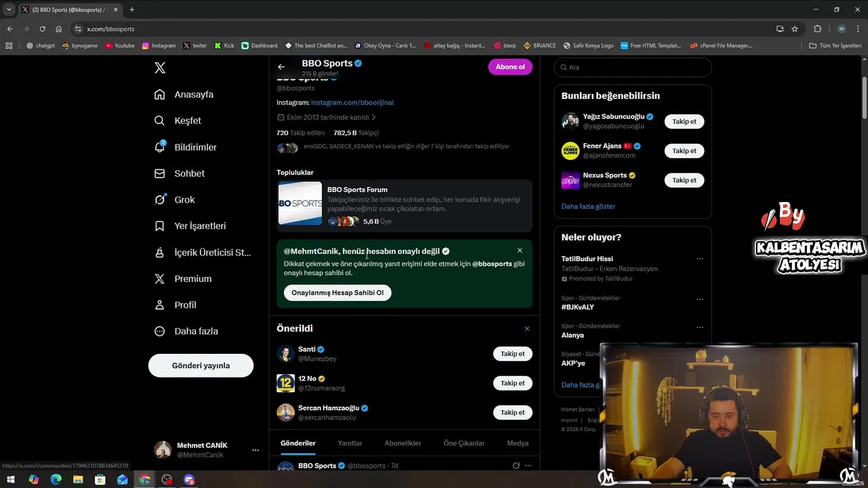Open Kick bookmark

pyautogui.click(x=224, y=45)
